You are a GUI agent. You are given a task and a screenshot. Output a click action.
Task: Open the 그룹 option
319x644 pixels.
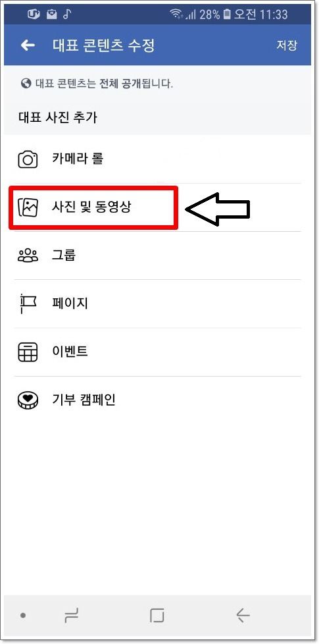[157, 255]
